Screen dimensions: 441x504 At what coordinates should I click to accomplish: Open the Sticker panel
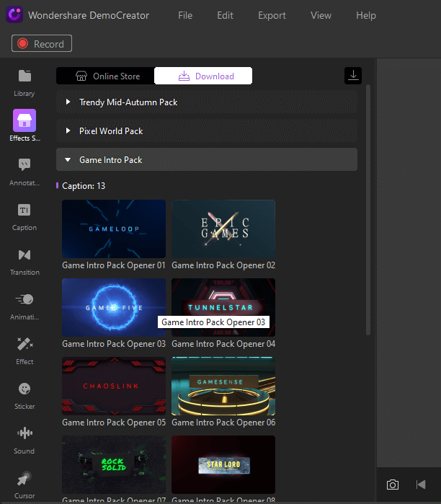pos(24,396)
